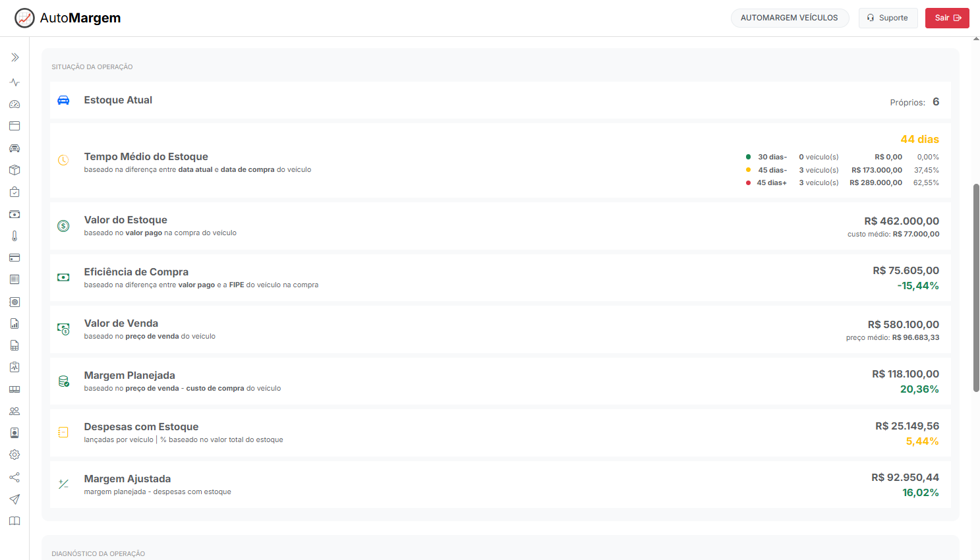Open the paper plane send icon
Image resolution: width=980 pixels, height=560 pixels.
[x=14, y=499]
